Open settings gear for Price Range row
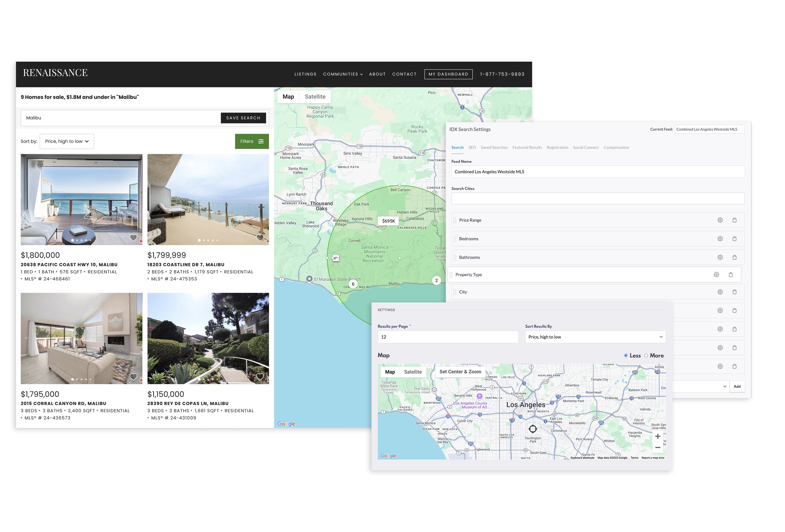This screenshot has height=532, width=785. 720,220
